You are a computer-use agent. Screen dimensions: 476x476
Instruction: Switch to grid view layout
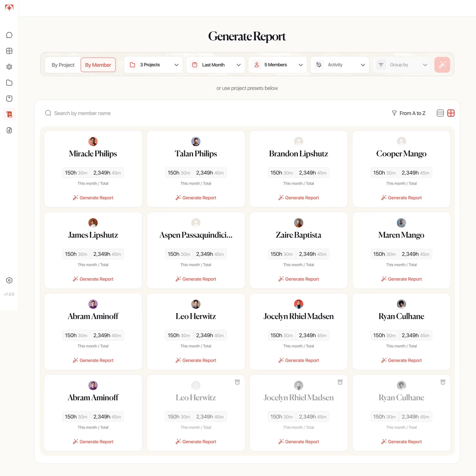pyautogui.click(x=451, y=113)
